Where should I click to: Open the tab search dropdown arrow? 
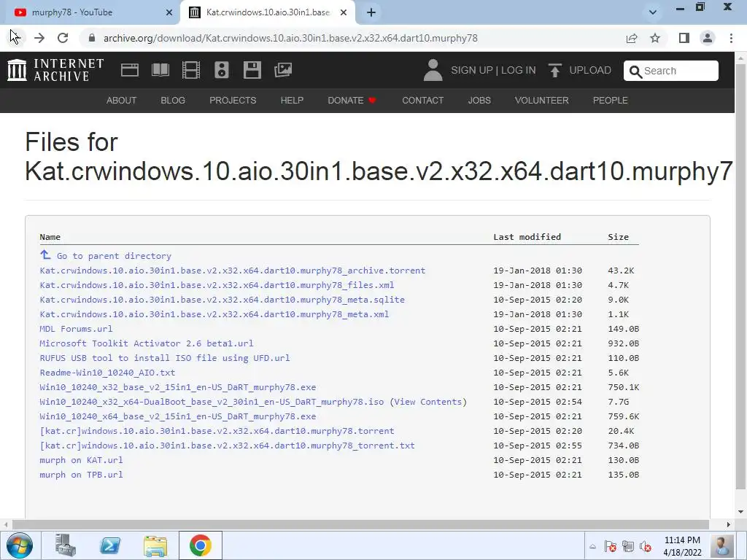click(653, 12)
